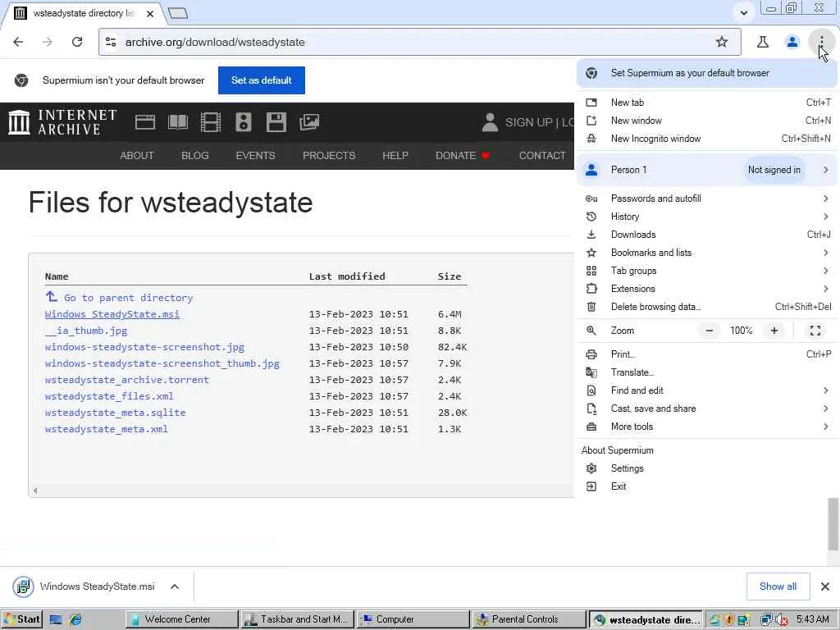Open Downloads from the menu
This screenshot has width=840, height=630.
[x=707, y=235]
